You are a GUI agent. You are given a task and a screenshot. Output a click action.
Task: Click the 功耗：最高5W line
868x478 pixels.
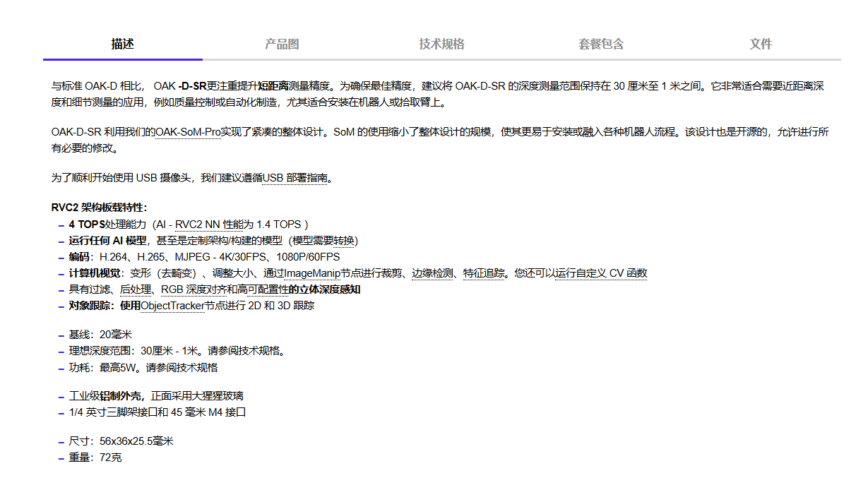click(143, 367)
